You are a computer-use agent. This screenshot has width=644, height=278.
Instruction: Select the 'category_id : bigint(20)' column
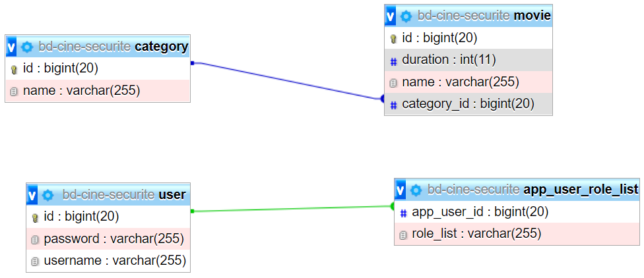coord(468,104)
